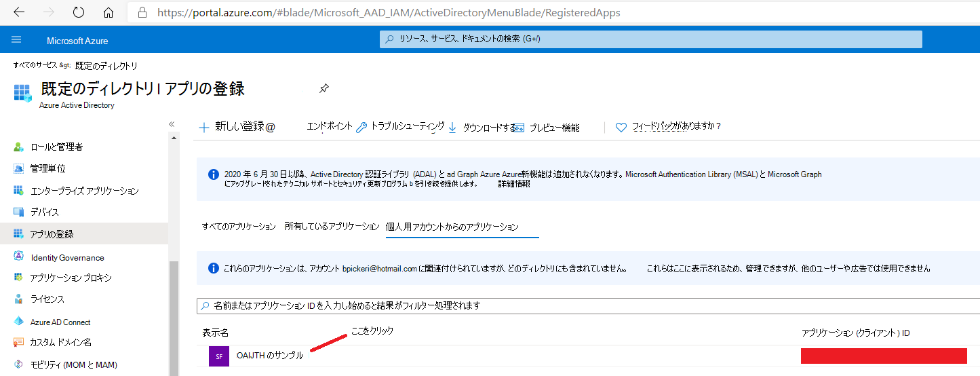Click the ロールと管理者 sidebar icon
This screenshot has width=980, height=376.
(18, 147)
